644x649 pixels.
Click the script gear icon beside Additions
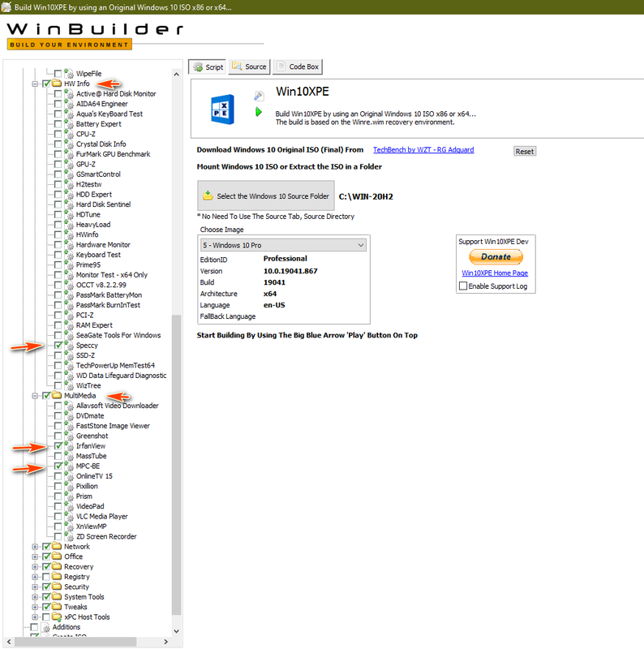click(x=45, y=627)
